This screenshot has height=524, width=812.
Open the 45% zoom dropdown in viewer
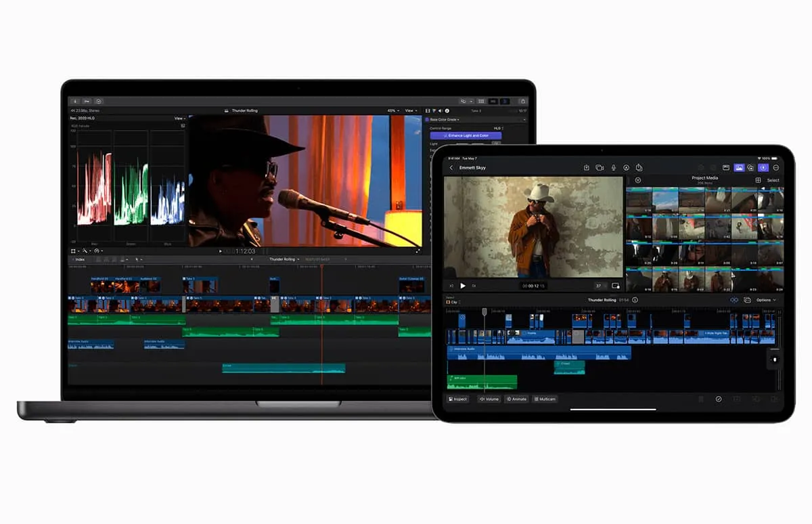click(393, 110)
